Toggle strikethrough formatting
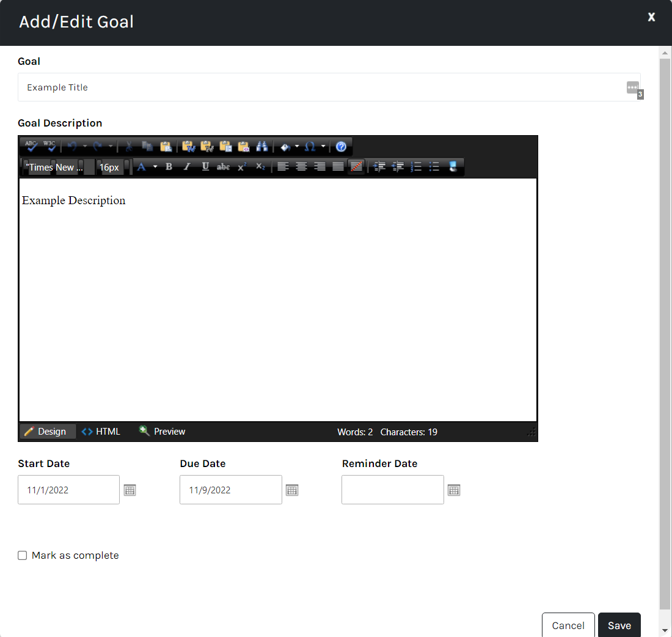Screen dimensions: 672x637 point(223,166)
